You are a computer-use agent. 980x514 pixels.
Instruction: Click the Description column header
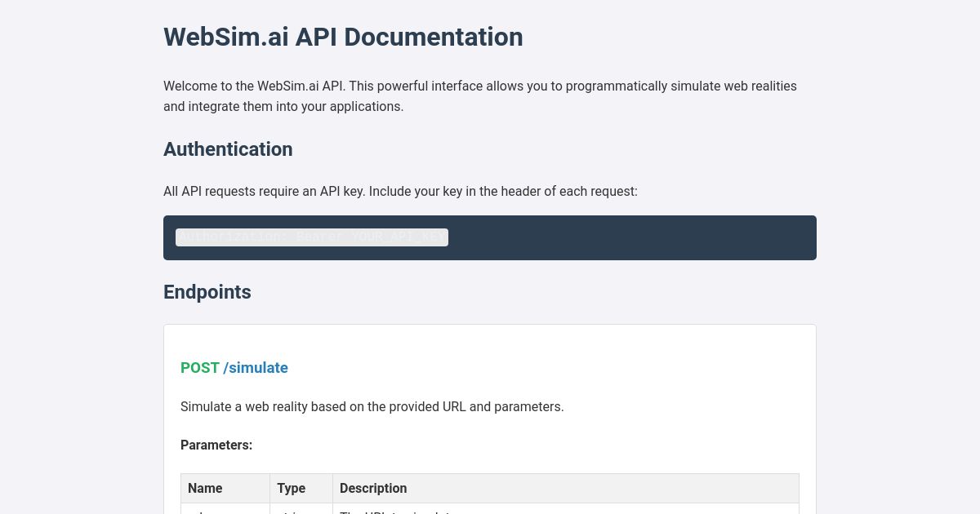pos(373,488)
